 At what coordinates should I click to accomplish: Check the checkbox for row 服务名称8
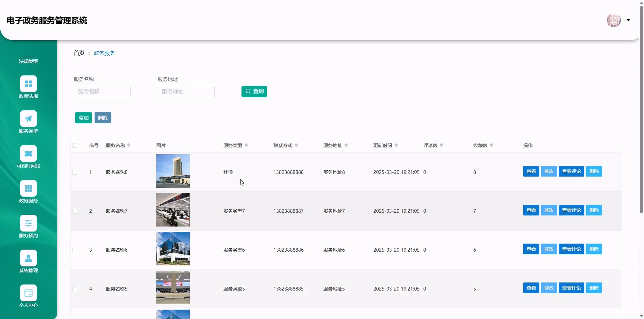(x=75, y=172)
